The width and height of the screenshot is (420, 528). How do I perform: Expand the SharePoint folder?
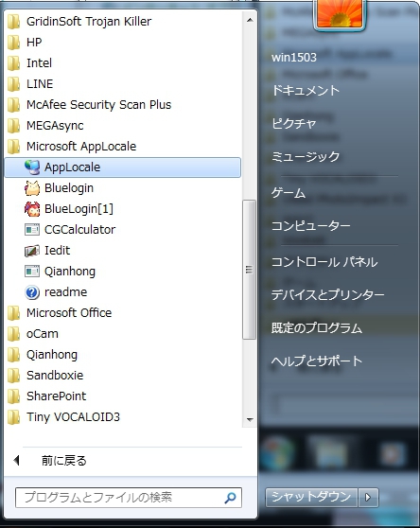tap(46, 396)
